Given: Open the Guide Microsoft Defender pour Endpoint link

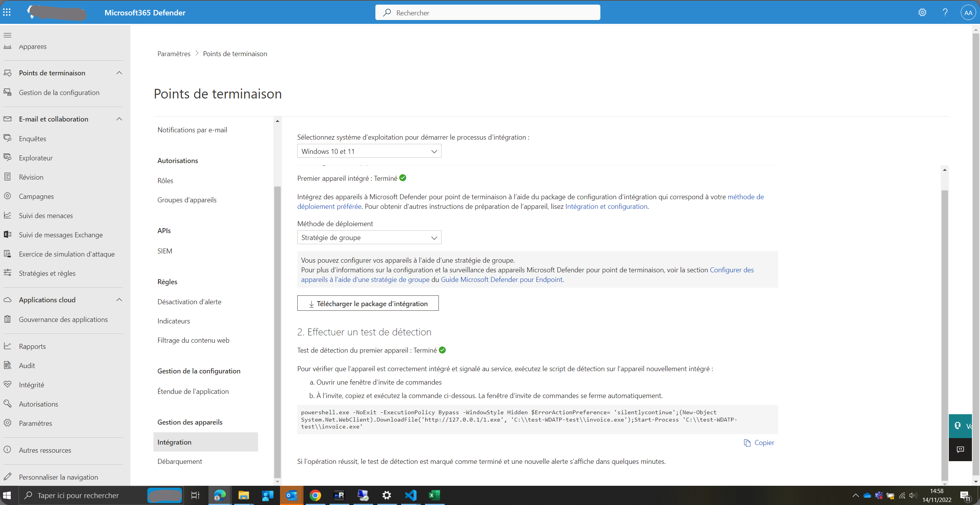Looking at the screenshot, I should (502, 279).
